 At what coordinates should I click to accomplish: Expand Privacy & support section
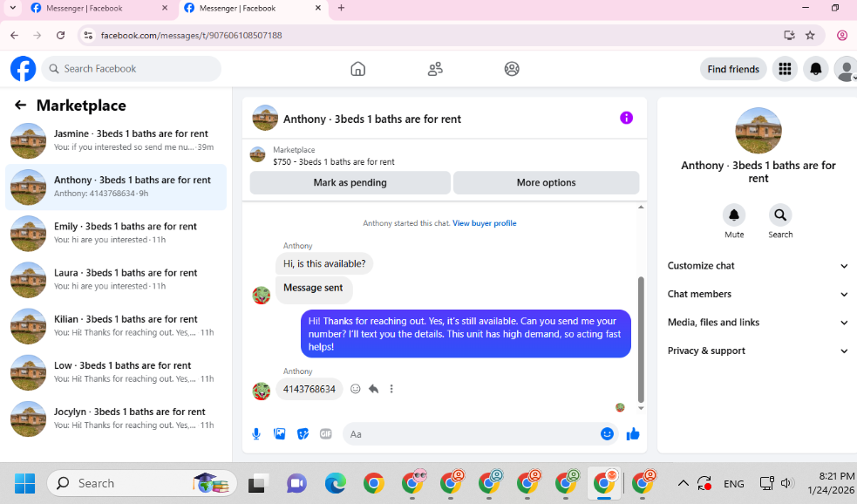[x=758, y=351]
